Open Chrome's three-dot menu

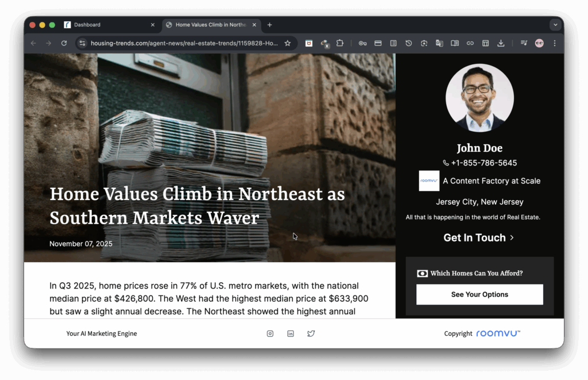pyautogui.click(x=555, y=43)
